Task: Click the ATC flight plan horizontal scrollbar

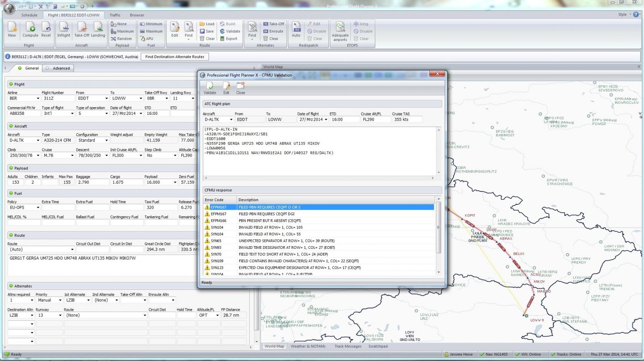Action: (319, 178)
